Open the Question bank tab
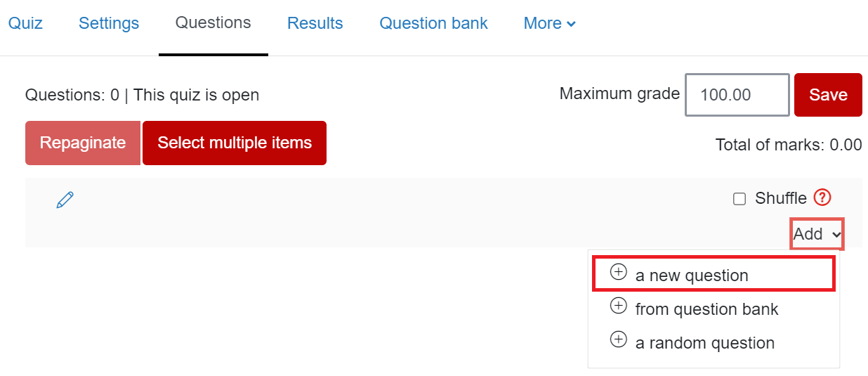Screen dimensions: 868x376 point(433,23)
